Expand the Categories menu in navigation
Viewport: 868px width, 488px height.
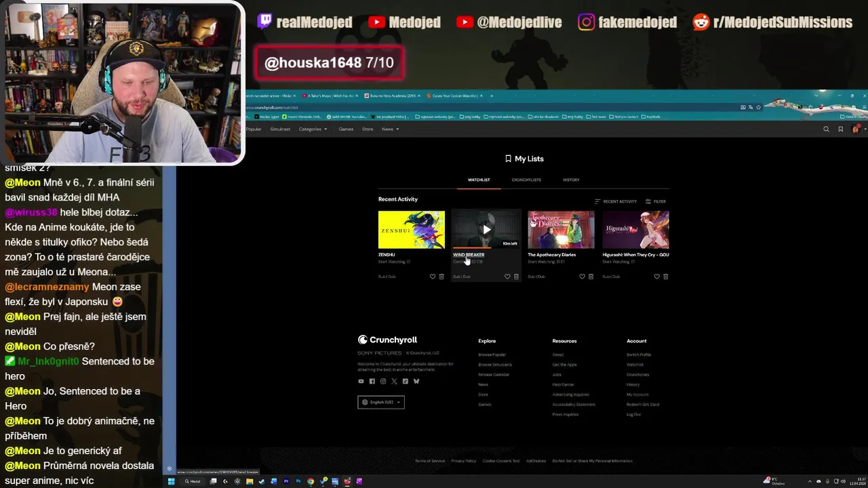pyautogui.click(x=313, y=129)
